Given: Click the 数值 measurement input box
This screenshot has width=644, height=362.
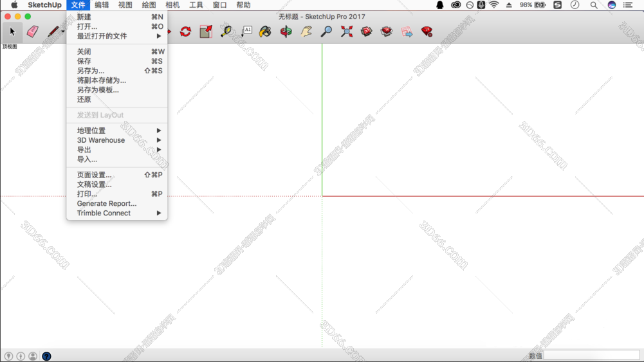Looking at the screenshot, I should 591,356.
